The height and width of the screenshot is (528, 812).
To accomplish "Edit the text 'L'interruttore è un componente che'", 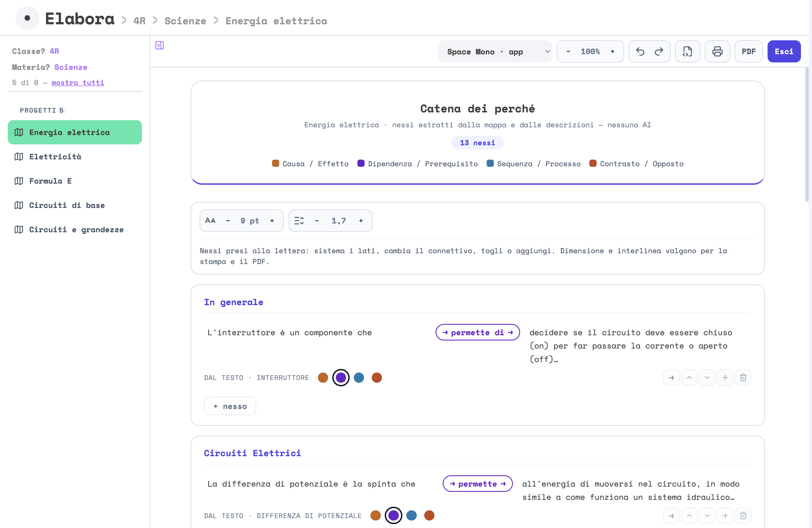I will point(289,332).
